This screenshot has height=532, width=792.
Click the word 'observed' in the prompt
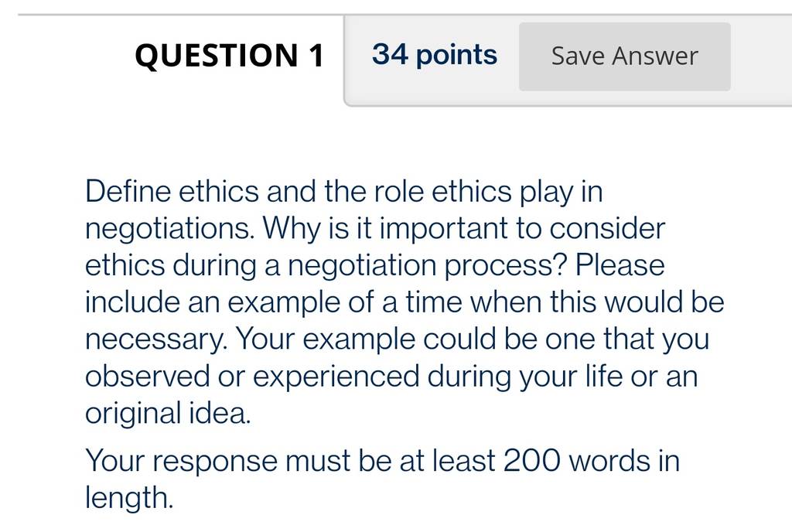(x=147, y=376)
